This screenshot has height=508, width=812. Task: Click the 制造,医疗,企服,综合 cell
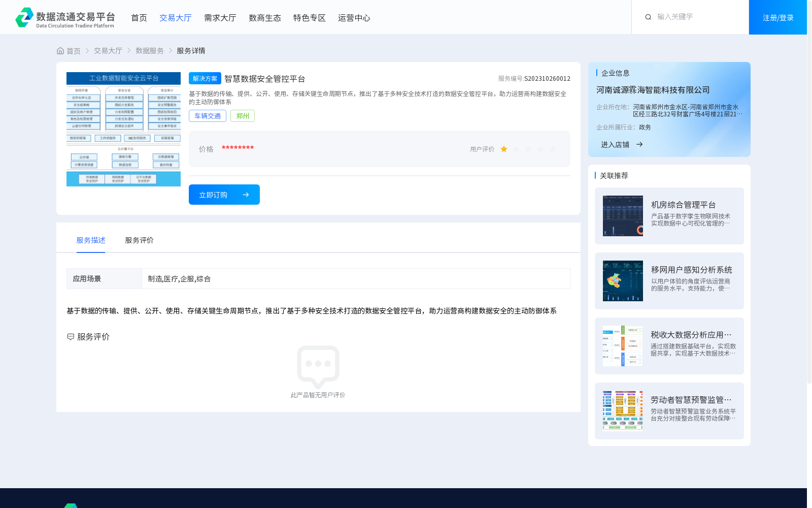(356, 279)
